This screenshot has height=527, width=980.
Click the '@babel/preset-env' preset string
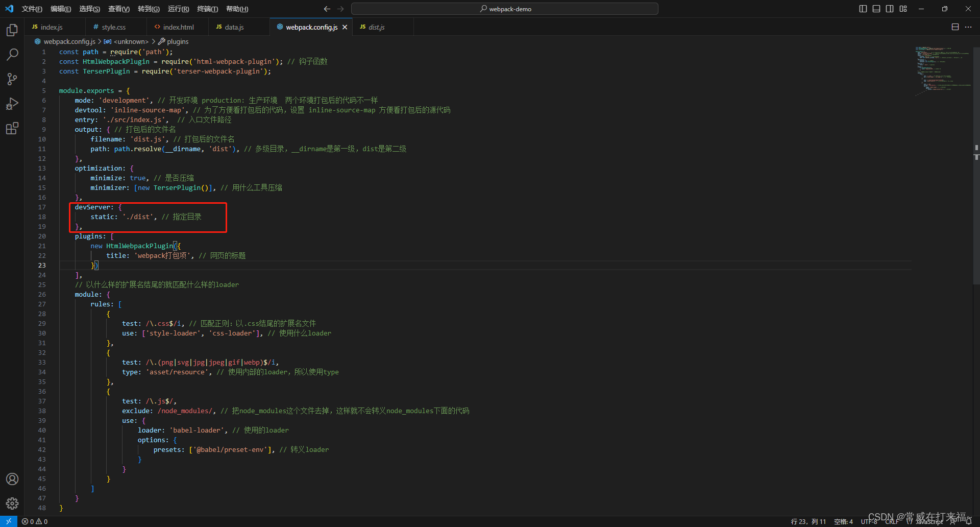tap(230, 449)
